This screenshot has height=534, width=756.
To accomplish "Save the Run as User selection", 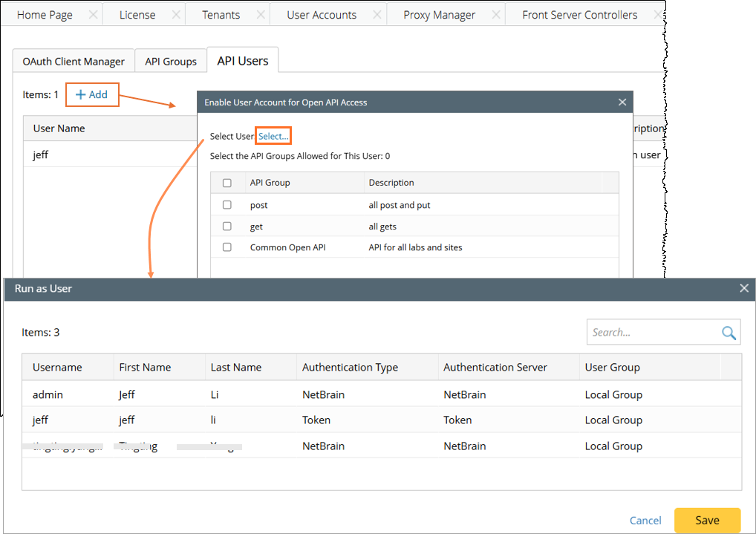I will [x=707, y=520].
